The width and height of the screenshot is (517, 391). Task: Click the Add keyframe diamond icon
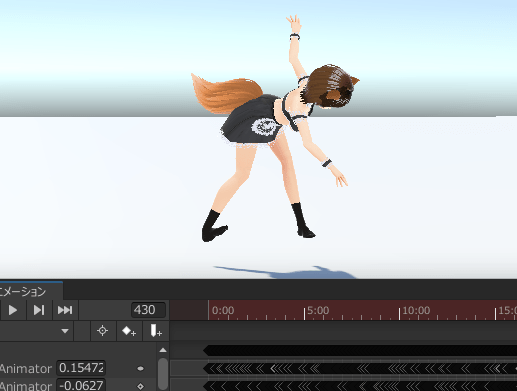(x=129, y=331)
